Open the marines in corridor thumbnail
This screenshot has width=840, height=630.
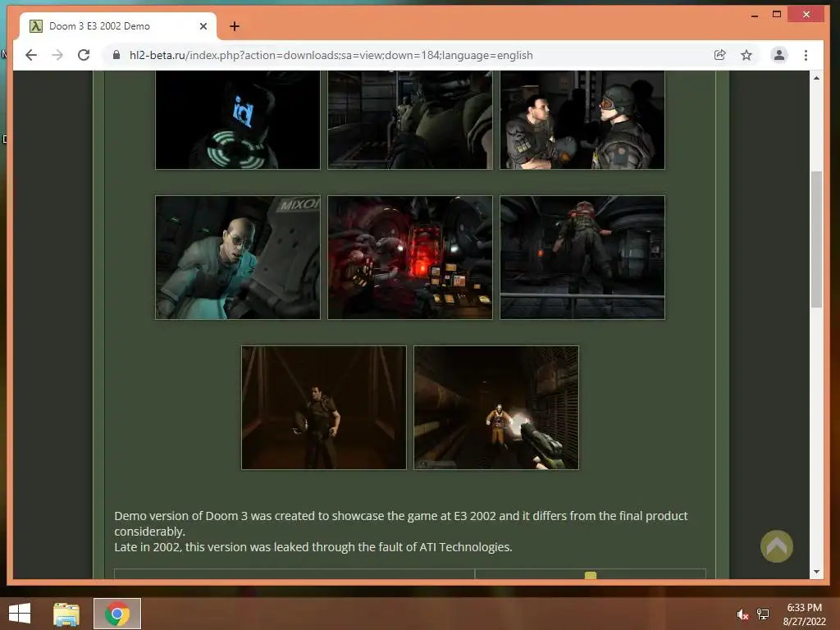point(410,120)
